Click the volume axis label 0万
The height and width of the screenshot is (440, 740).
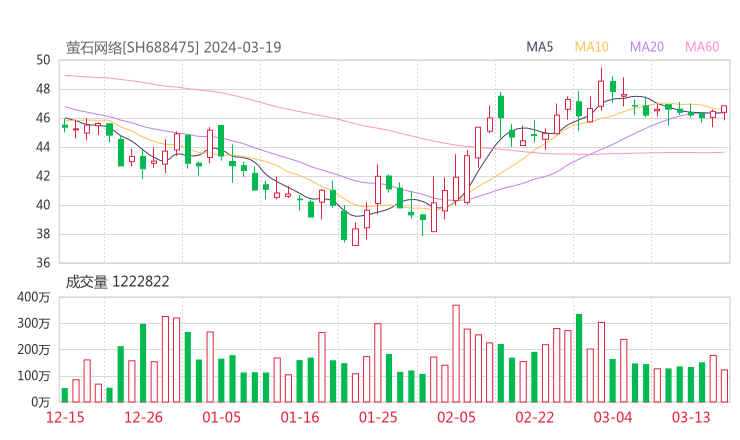(41, 402)
